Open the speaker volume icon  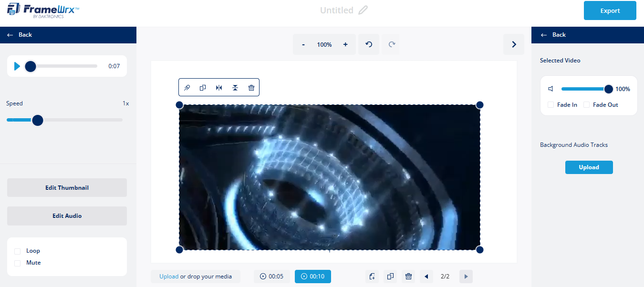[x=551, y=89]
